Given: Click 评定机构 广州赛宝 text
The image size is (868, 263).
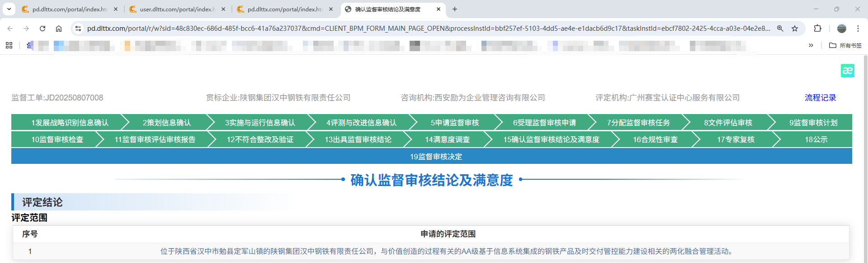Looking at the screenshot, I should pyautogui.click(x=668, y=98).
